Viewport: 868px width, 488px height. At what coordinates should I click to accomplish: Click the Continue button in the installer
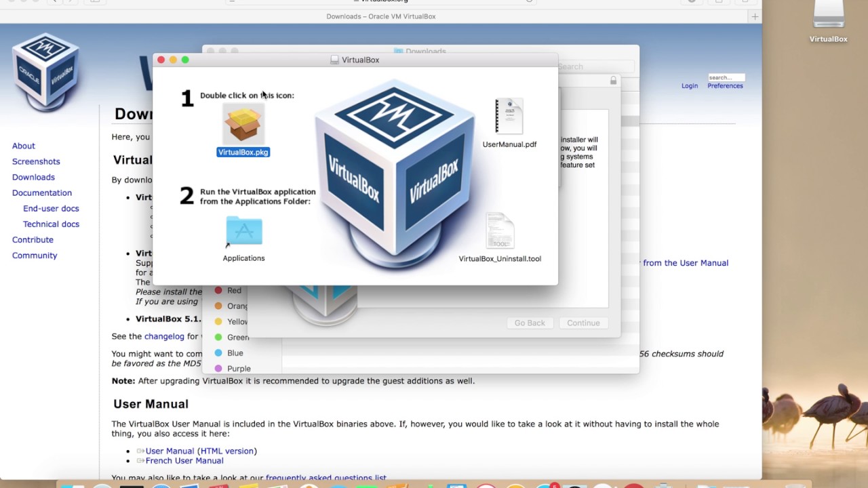[583, 323]
